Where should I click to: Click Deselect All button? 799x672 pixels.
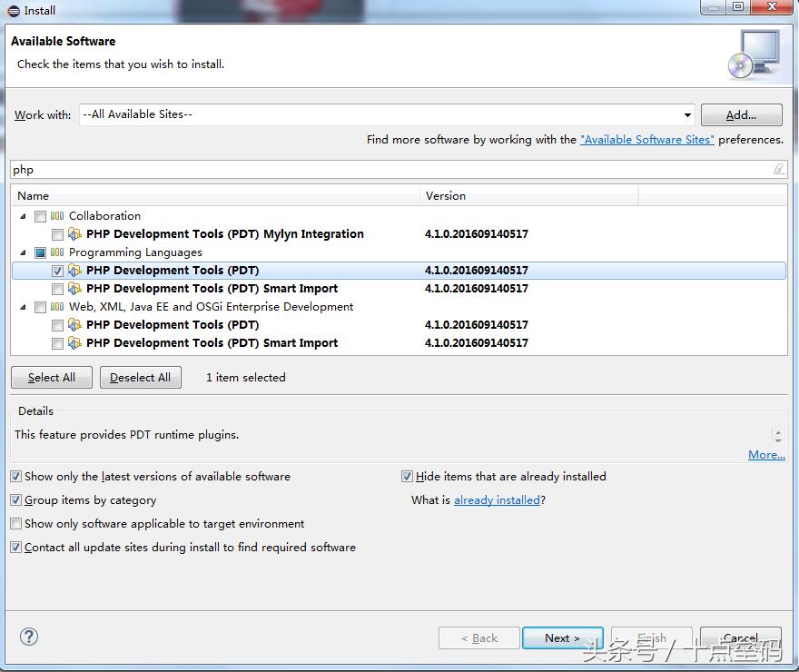pyautogui.click(x=141, y=378)
